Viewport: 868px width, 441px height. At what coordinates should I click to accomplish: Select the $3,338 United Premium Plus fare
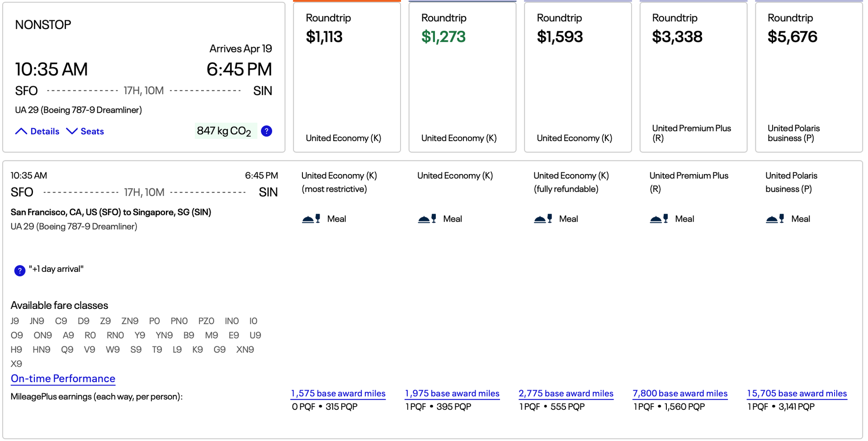[x=693, y=77]
